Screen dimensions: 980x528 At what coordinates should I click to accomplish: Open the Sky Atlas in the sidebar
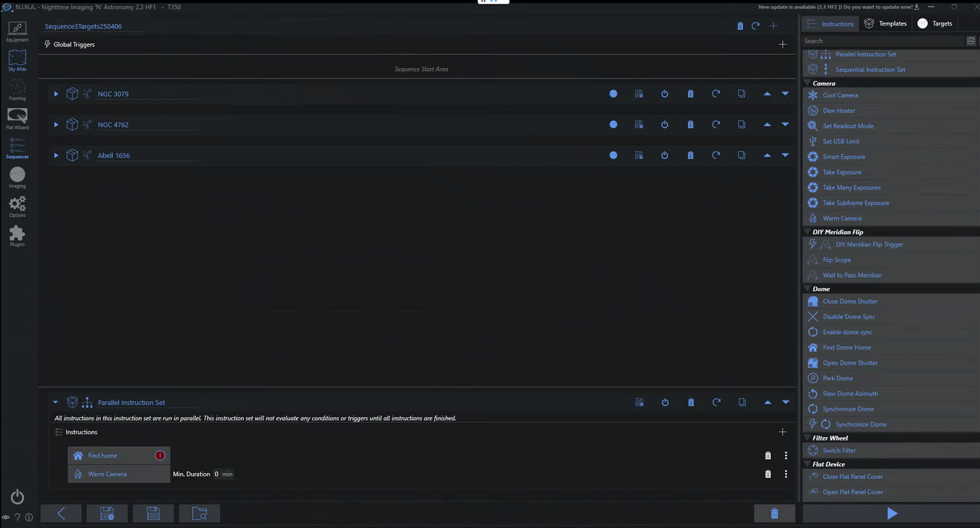pos(17,60)
